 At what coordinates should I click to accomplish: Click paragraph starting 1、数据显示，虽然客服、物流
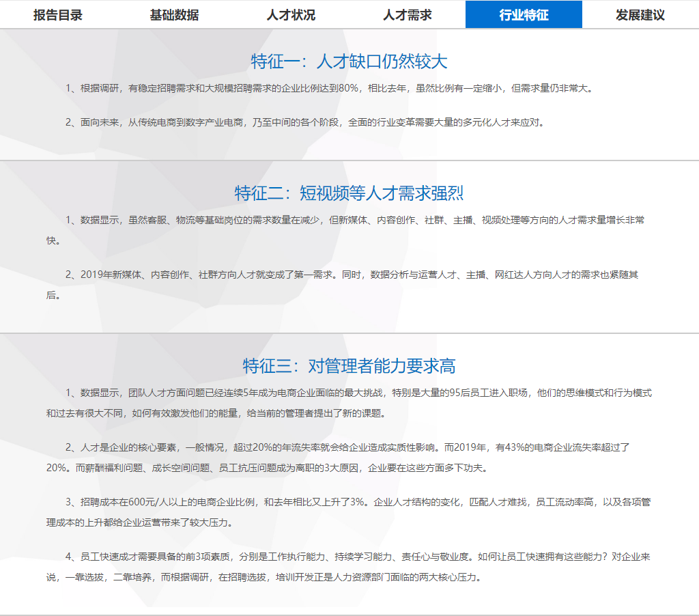point(345,230)
